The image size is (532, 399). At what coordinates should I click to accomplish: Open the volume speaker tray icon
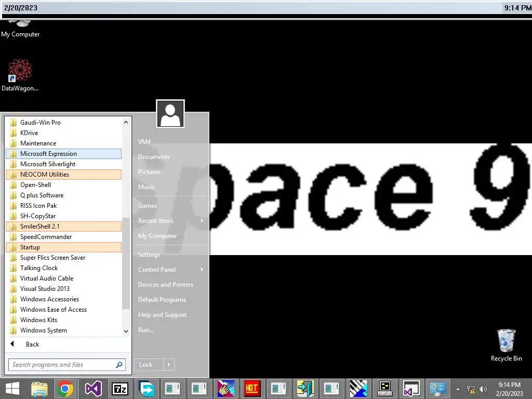483,389
